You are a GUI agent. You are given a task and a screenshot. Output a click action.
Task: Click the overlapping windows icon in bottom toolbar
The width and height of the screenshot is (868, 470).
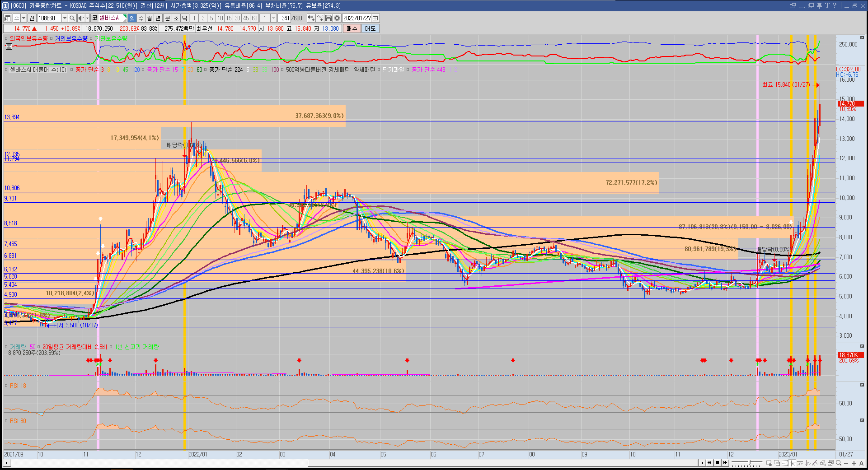[x=777, y=463]
